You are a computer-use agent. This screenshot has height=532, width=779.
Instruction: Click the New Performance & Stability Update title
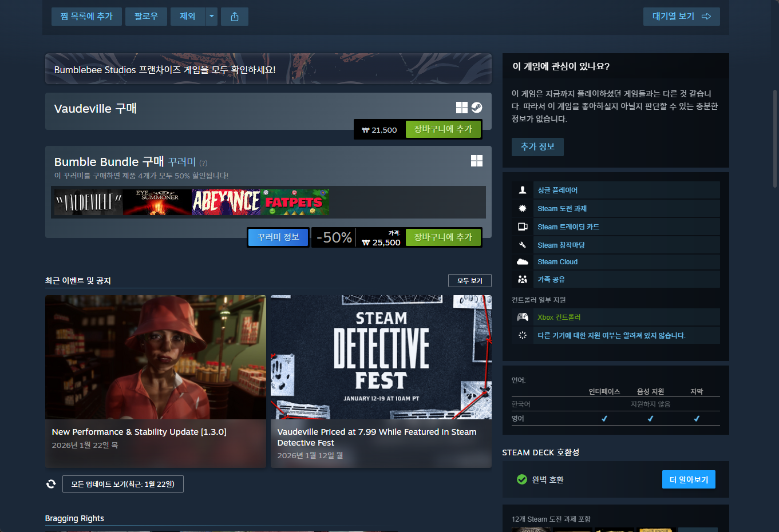[x=139, y=432]
